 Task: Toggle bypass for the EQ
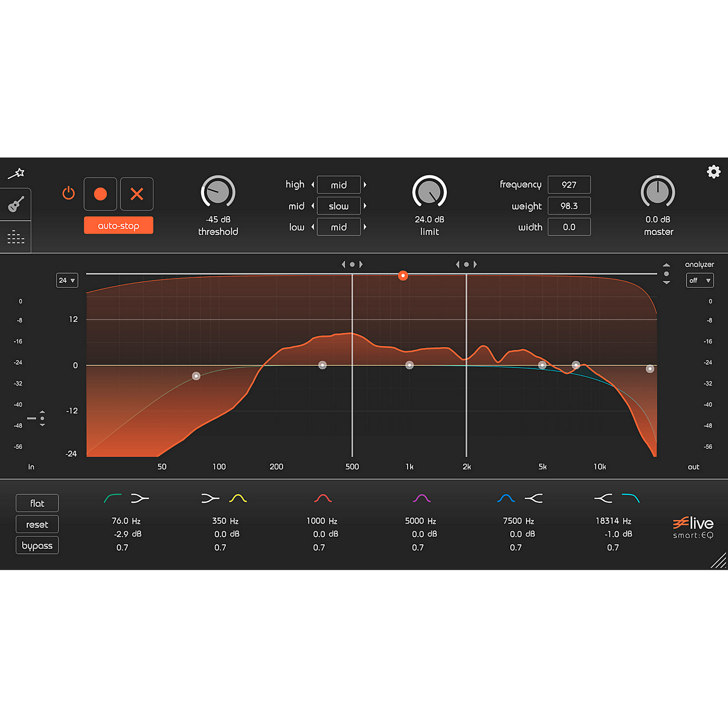[37, 545]
